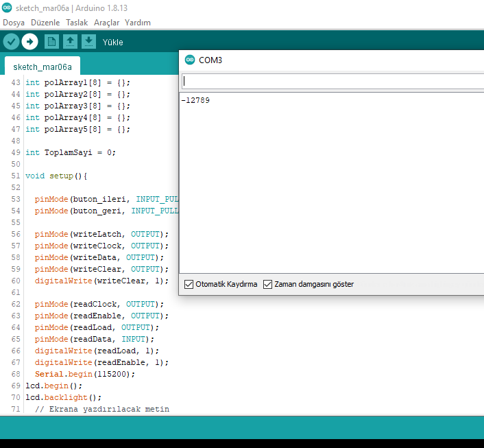Open the Araçlar menu

coord(106,23)
